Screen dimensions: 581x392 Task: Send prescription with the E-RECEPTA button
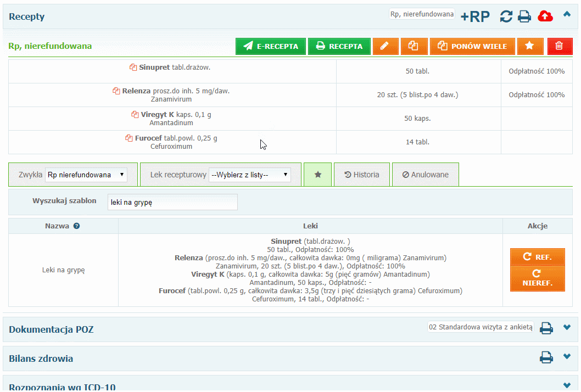click(x=271, y=46)
